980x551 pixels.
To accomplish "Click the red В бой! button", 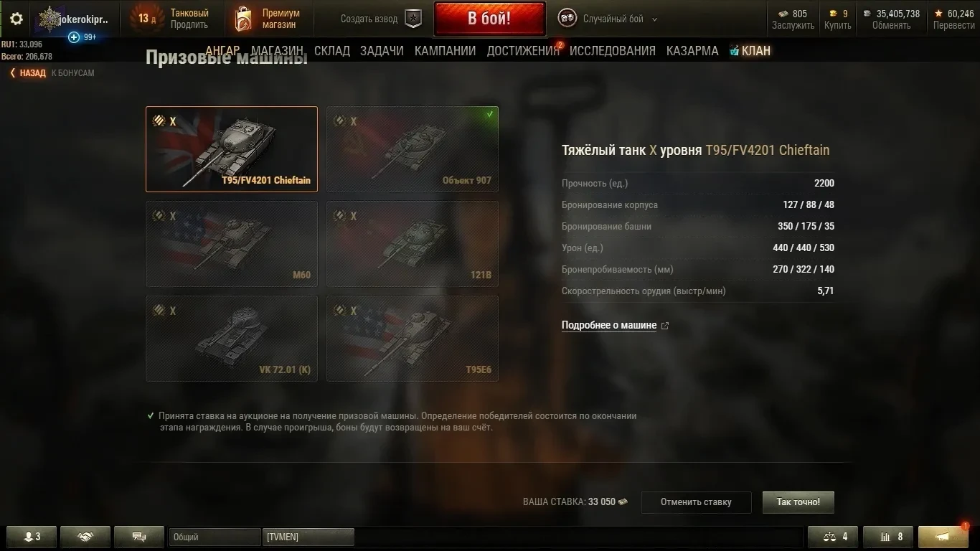I will pos(489,19).
